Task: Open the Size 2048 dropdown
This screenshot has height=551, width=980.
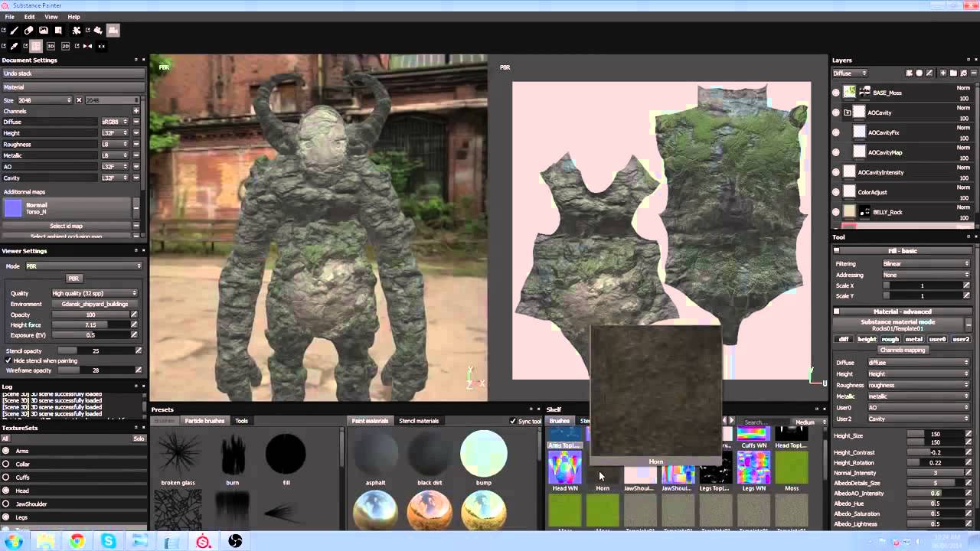Action: 45,100
